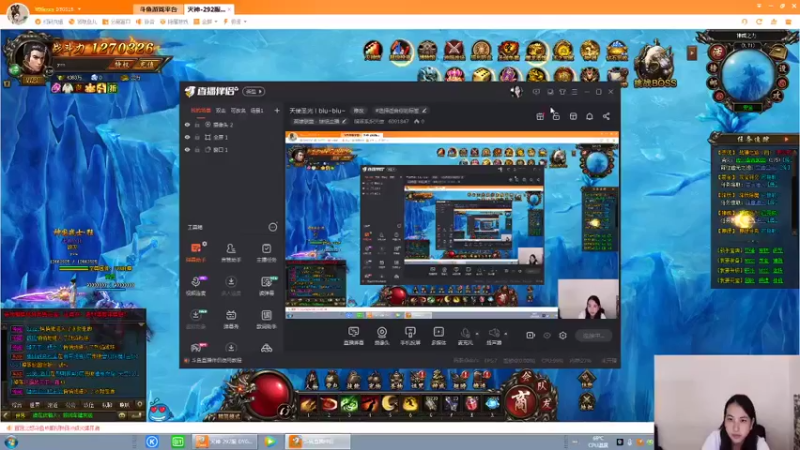Toggle the preview eye icon beside settings gear
The image size is (800, 450).
547,335
